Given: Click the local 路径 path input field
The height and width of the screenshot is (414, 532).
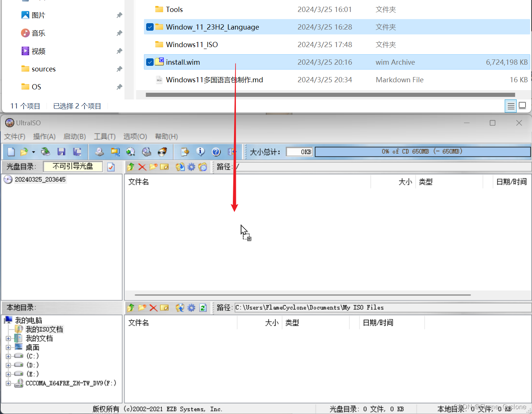Looking at the screenshot, I should pos(383,308).
